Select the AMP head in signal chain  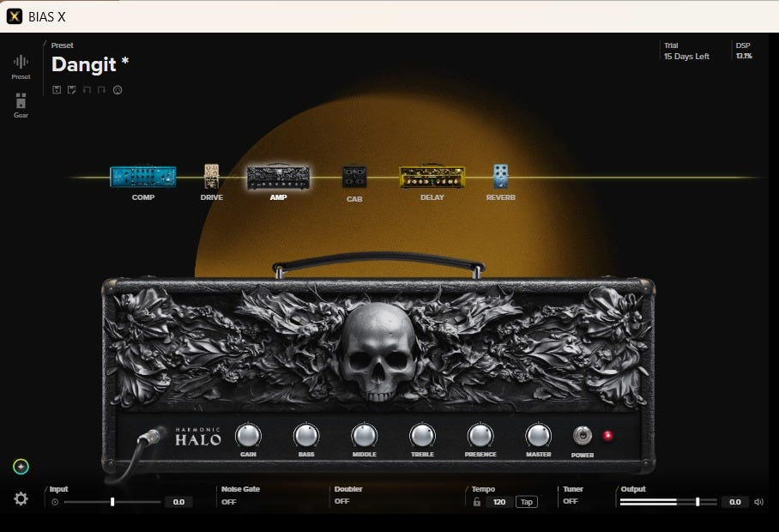pos(278,177)
